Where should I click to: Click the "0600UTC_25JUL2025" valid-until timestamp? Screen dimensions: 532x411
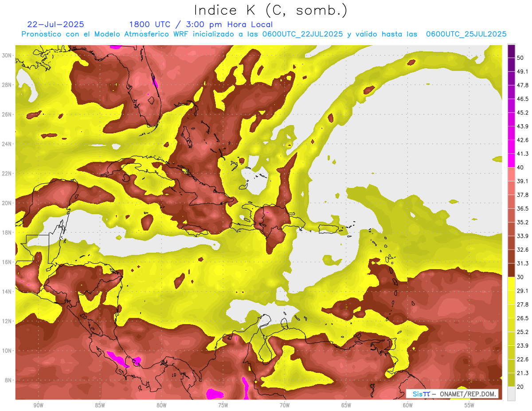466,34
